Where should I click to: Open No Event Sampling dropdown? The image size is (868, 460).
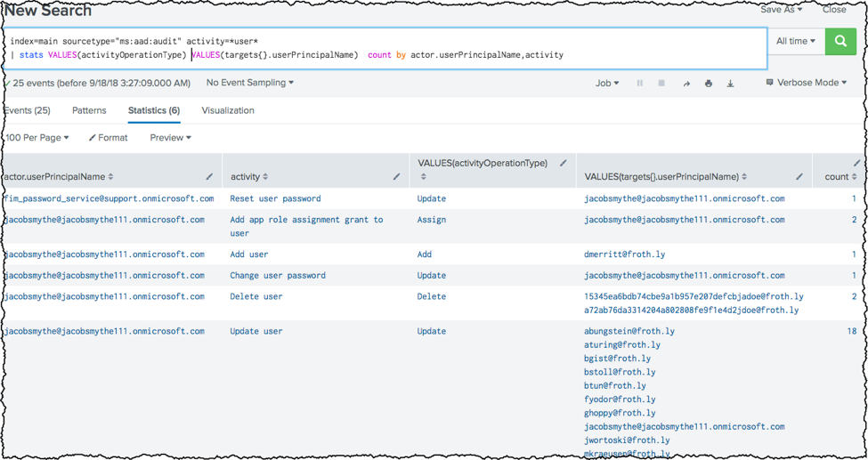point(249,83)
